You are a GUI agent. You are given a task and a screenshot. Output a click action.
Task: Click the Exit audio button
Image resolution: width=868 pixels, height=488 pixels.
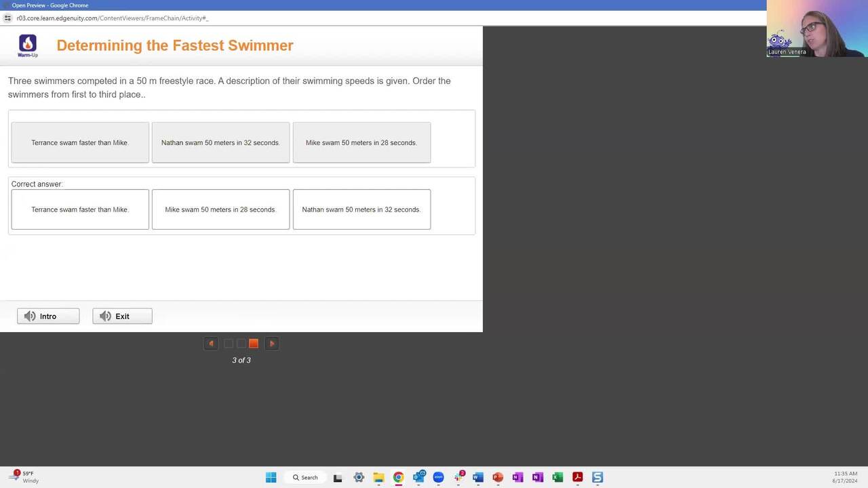[122, 316]
